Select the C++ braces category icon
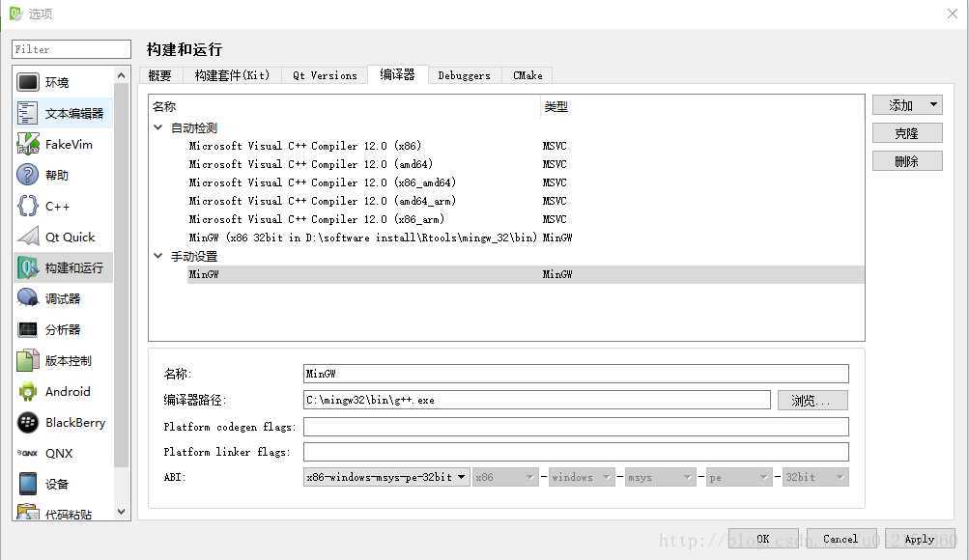Image resolution: width=969 pixels, height=560 pixels. 27,206
